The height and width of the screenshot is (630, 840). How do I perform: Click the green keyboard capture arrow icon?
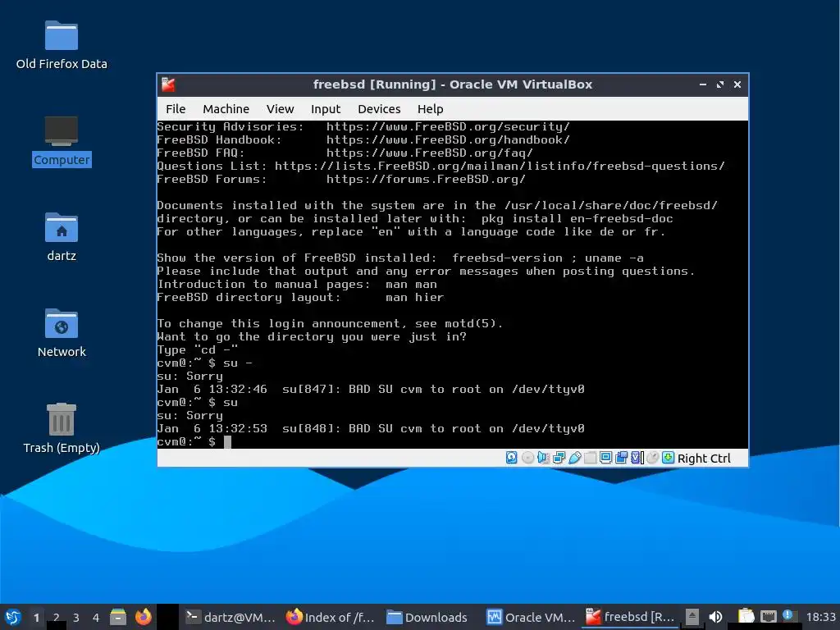(x=668, y=458)
